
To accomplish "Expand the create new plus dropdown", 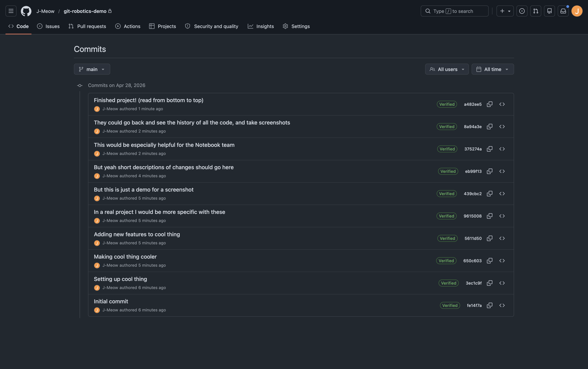I will coord(505,11).
